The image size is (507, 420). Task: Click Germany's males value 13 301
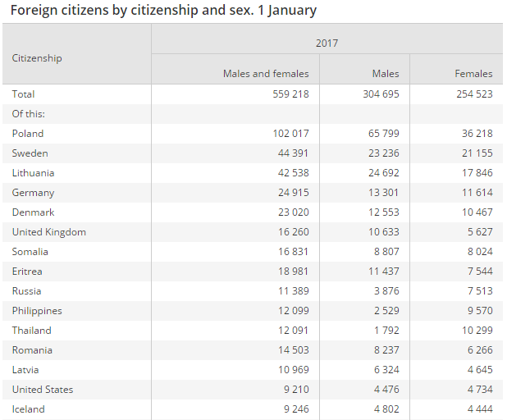coord(381,193)
